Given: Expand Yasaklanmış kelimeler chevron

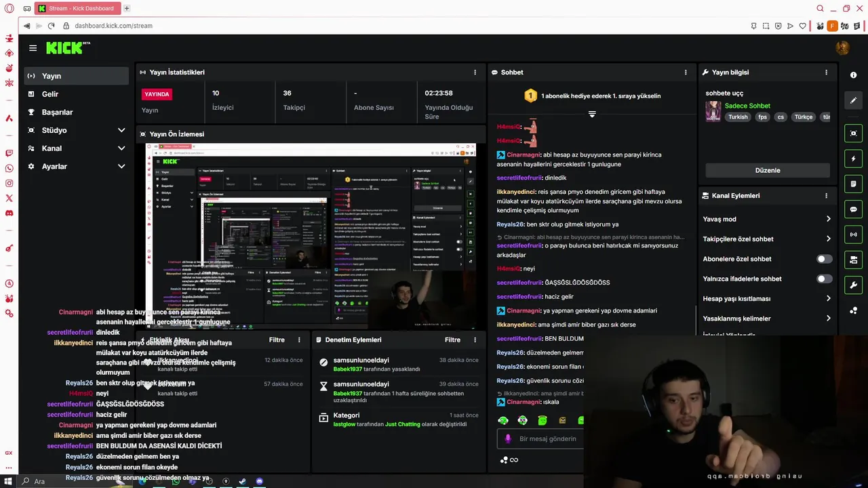Looking at the screenshot, I should click(x=828, y=319).
